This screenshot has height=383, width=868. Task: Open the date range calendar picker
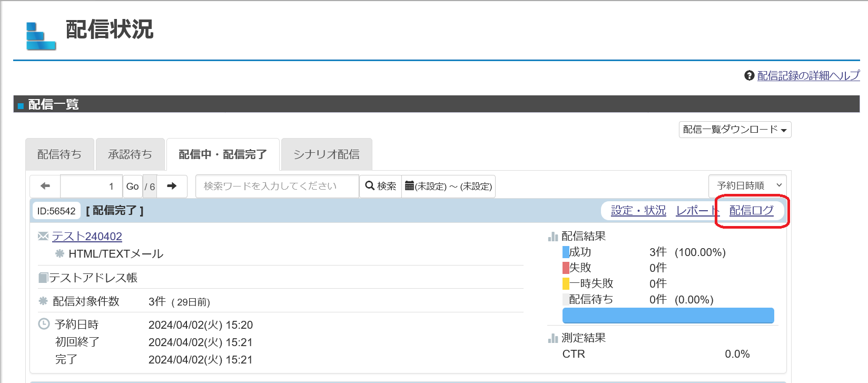[x=448, y=186]
